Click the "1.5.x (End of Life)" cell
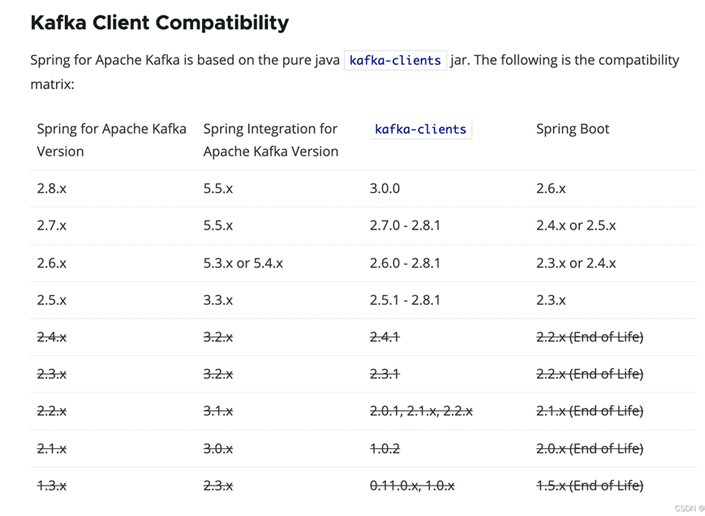The height and width of the screenshot is (516, 705). (589, 485)
